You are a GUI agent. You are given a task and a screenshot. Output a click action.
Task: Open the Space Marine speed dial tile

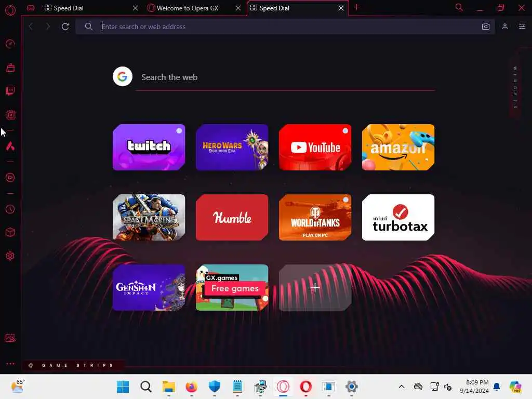pos(149,218)
